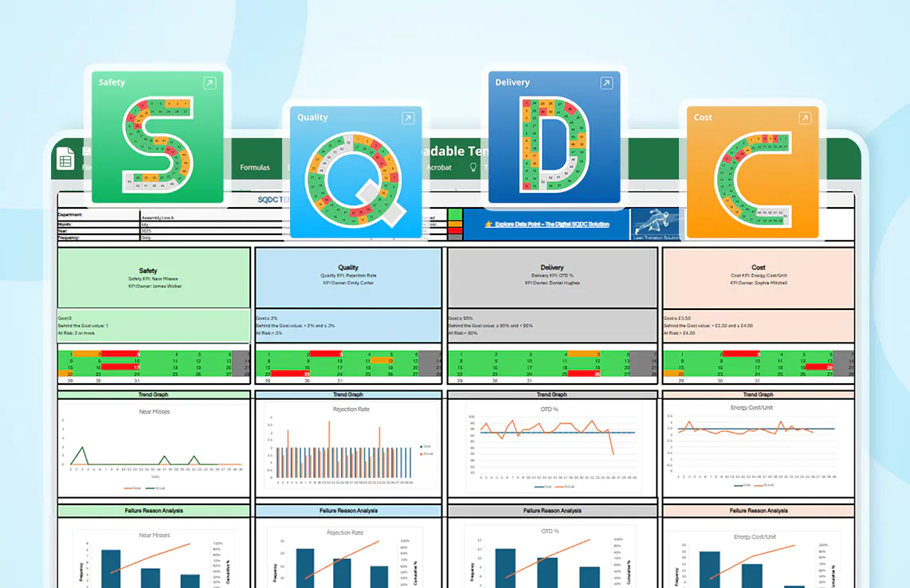This screenshot has width=910, height=588.
Task: Click the orange legend colour cell
Action: coord(455,223)
